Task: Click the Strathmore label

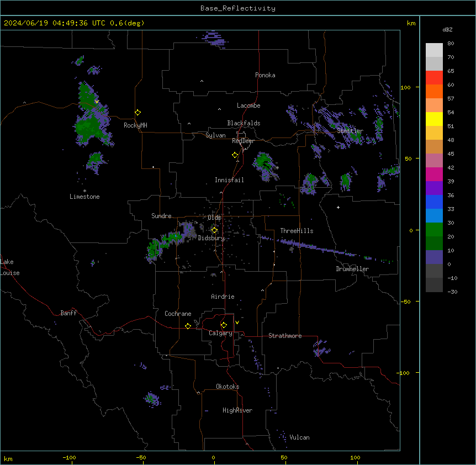Action: click(285, 336)
